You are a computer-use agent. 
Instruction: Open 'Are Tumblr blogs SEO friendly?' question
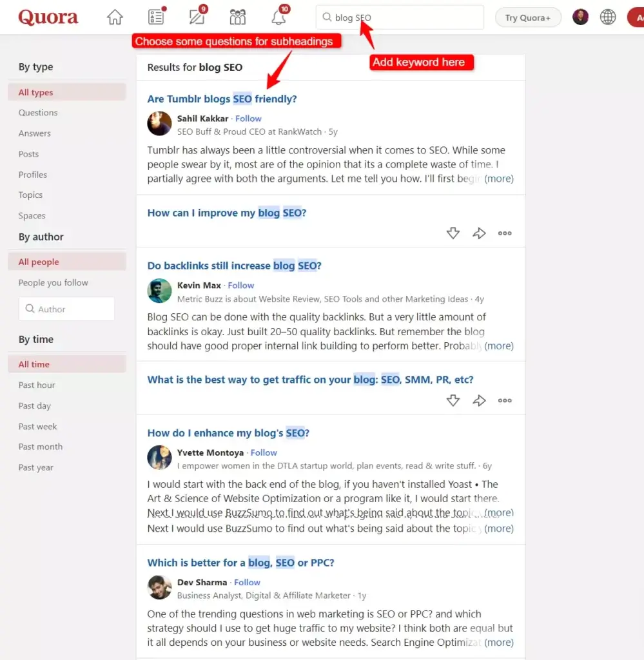click(x=222, y=99)
